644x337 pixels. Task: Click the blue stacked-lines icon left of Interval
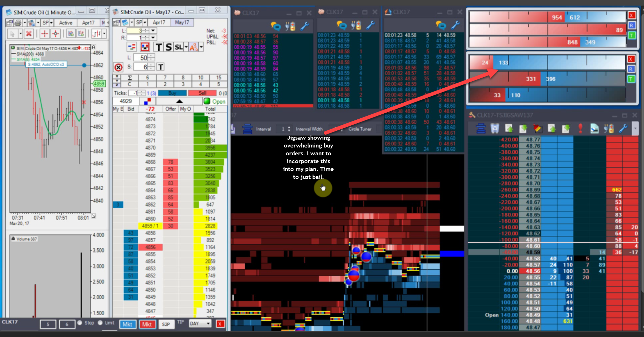(247, 129)
